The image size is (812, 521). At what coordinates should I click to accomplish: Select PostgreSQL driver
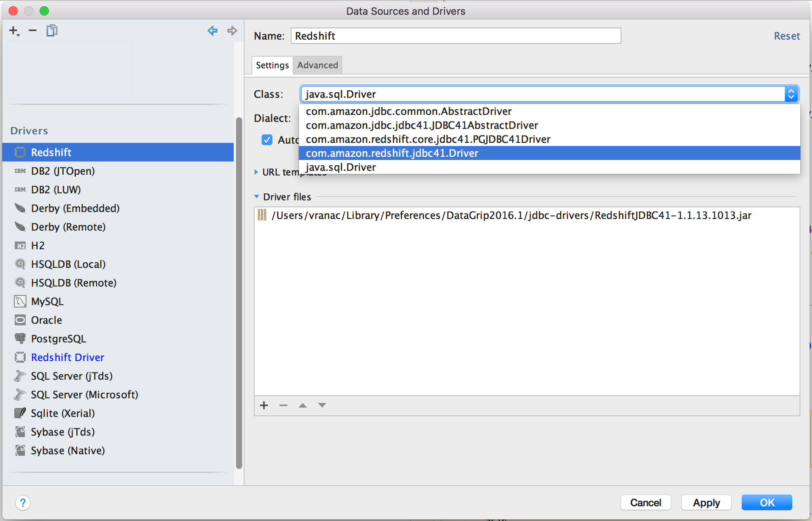point(118,339)
